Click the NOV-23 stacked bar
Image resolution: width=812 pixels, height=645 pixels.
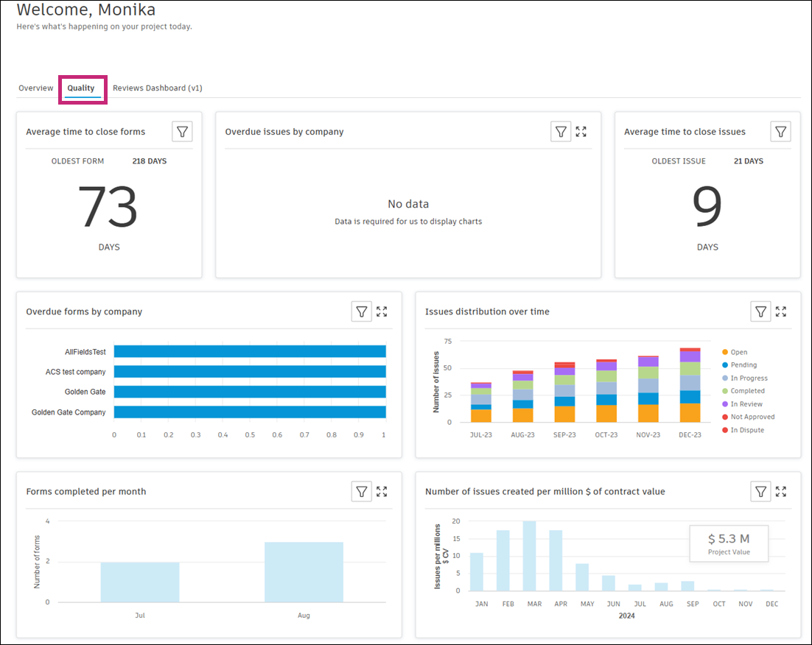pyautogui.click(x=648, y=390)
